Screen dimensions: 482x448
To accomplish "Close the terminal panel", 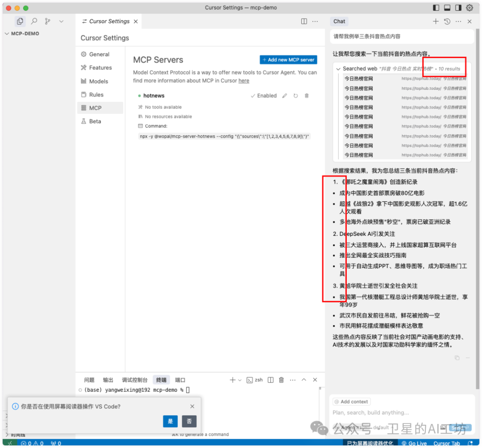I will pyautogui.click(x=315, y=380).
